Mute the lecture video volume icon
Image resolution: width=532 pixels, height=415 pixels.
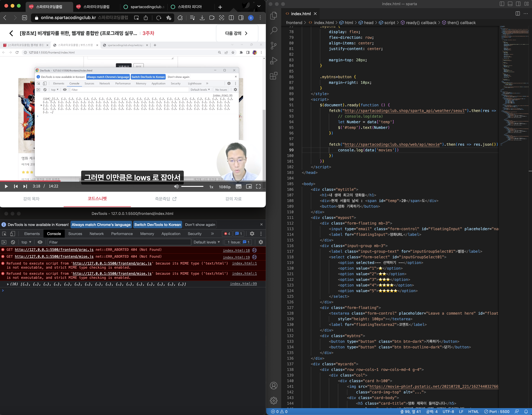pos(176,187)
